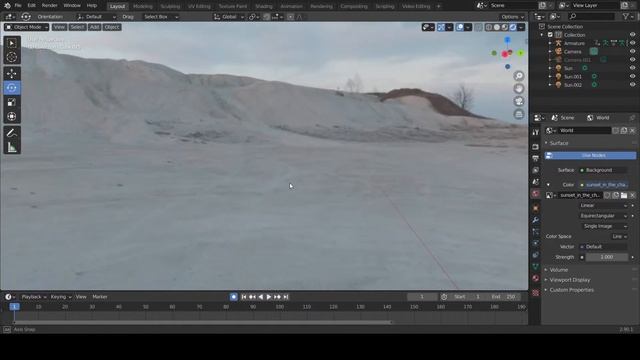Click the timeline horizontal scrollbar
The height and width of the screenshot is (360, 640).
[202, 322]
